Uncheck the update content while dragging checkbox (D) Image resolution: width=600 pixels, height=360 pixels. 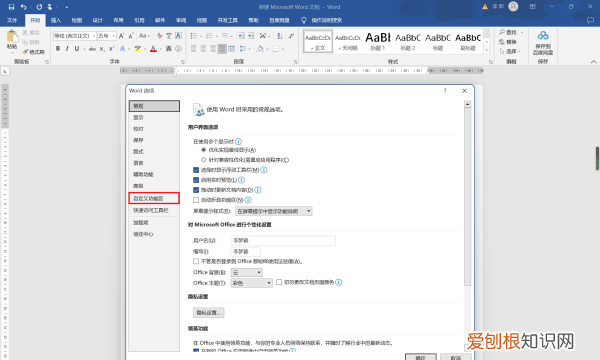[196, 190]
